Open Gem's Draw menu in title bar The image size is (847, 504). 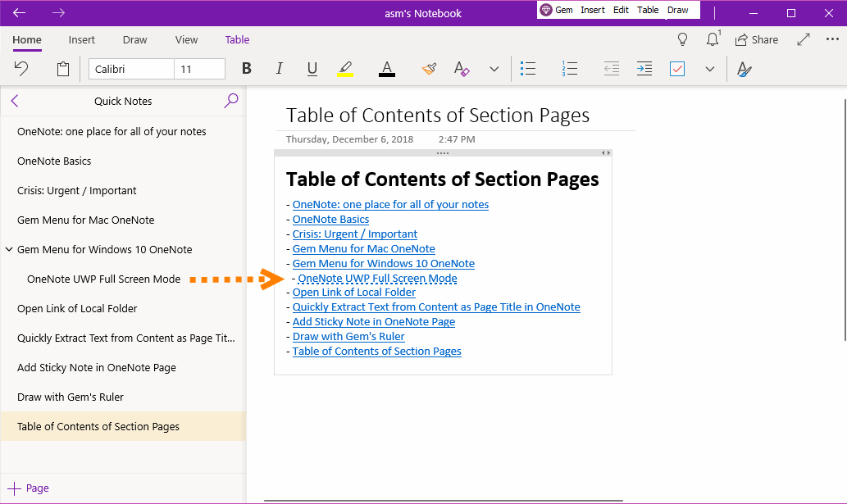tap(677, 10)
